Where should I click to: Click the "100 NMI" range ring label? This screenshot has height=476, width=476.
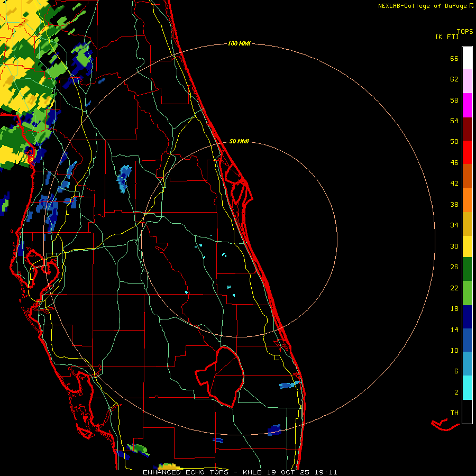pyautogui.click(x=239, y=44)
